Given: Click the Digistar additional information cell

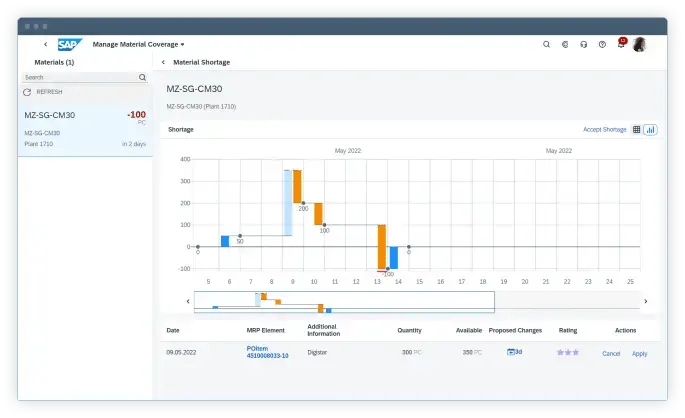Looking at the screenshot, I should 317,352.
